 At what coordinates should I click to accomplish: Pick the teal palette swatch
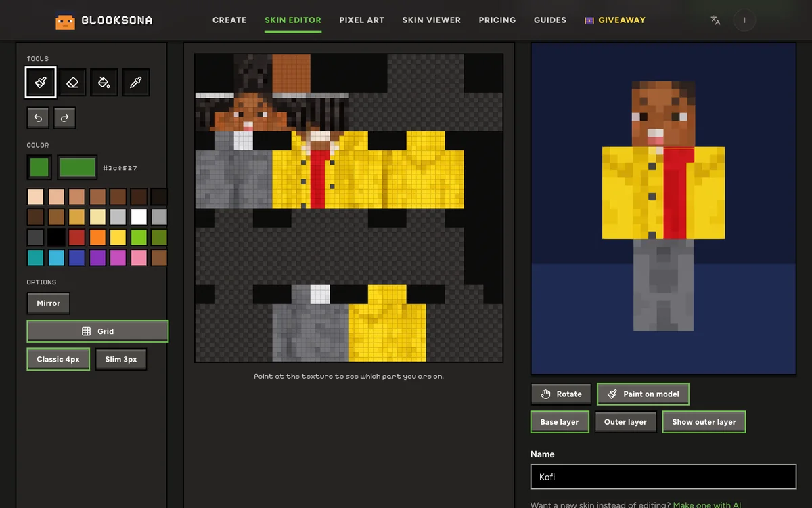click(36, 257)
